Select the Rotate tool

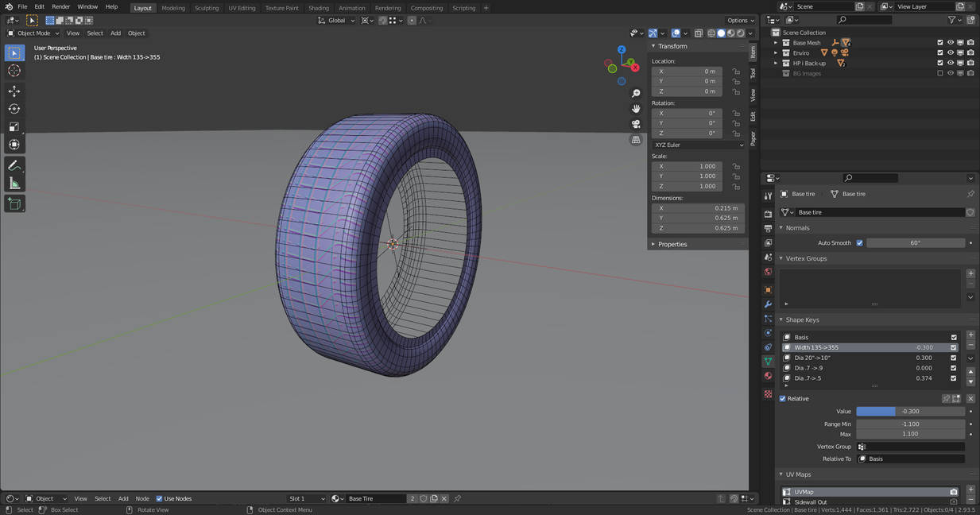[14, 109]
